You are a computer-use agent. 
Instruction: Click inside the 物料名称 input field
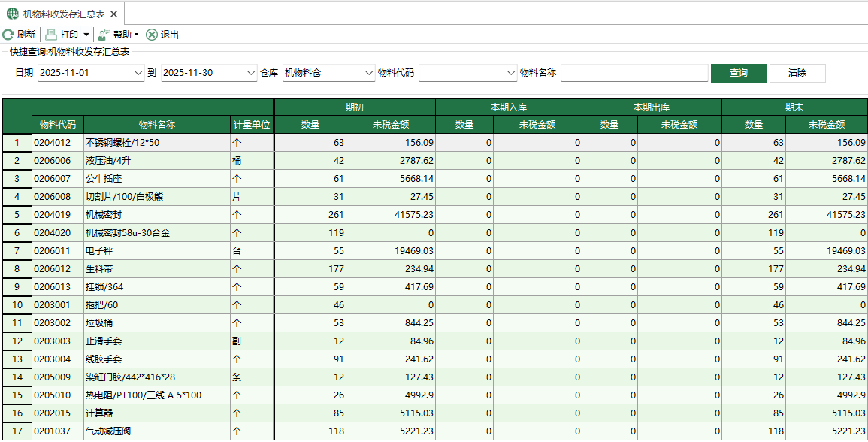(634, 73)
